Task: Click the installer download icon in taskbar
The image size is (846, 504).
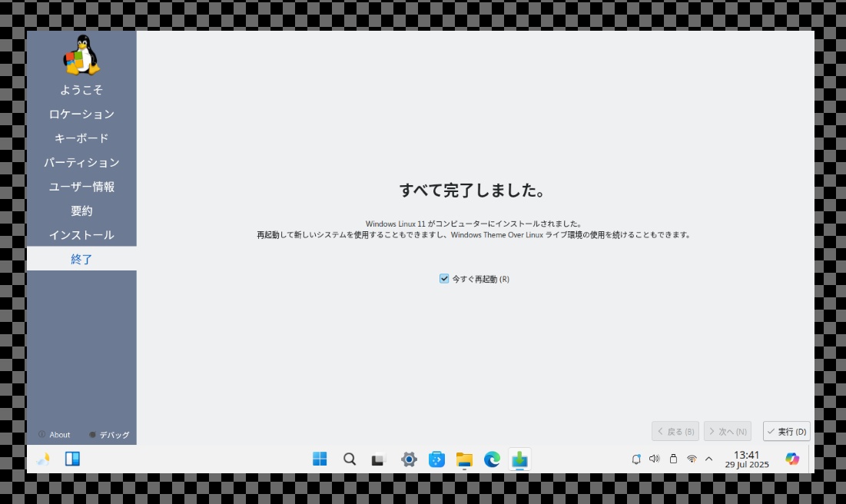Action: (x=519, y=459)
